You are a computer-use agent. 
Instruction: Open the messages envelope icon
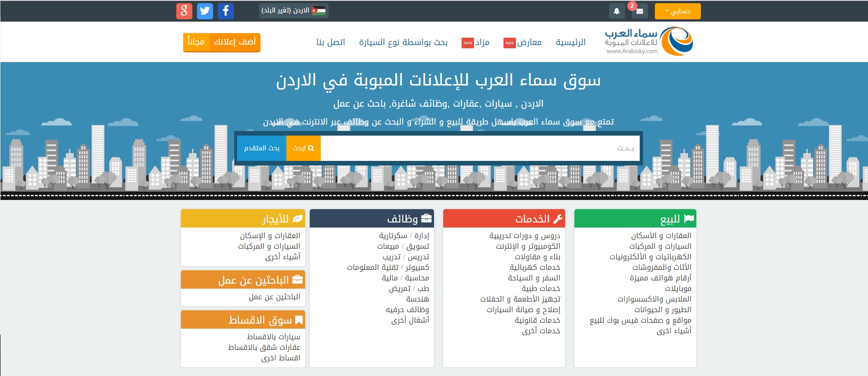tap(640, 11)
